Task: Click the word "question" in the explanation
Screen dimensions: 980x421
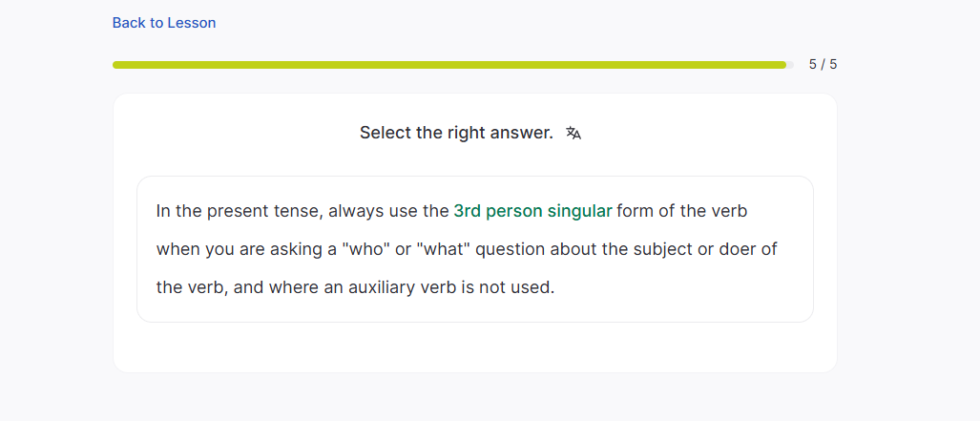Action: coord(511,249)
